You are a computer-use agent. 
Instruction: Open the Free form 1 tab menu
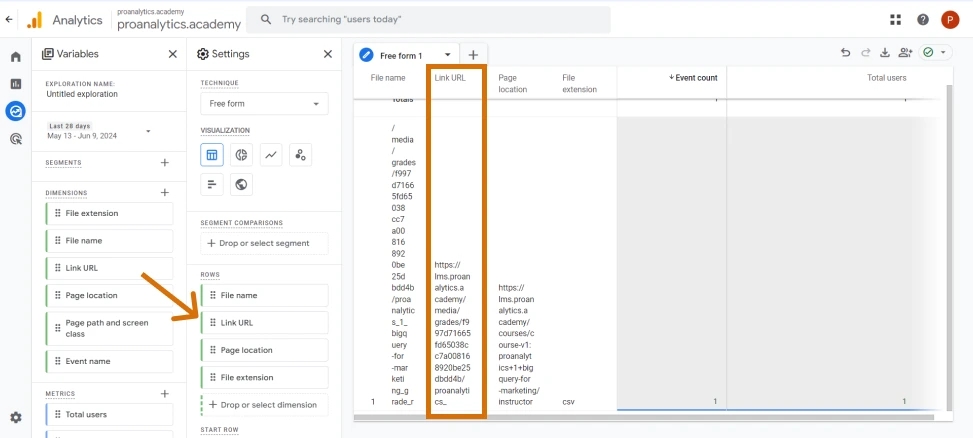tap(447, 55)
